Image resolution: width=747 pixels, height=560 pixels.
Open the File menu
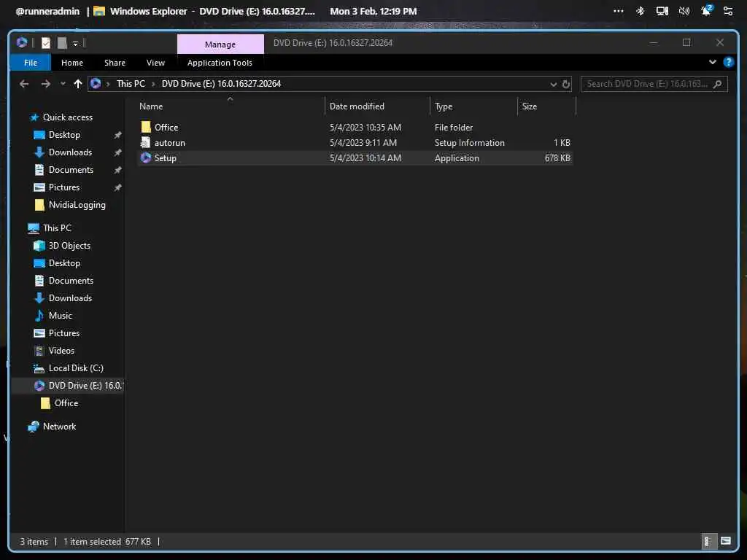[31, 63]
